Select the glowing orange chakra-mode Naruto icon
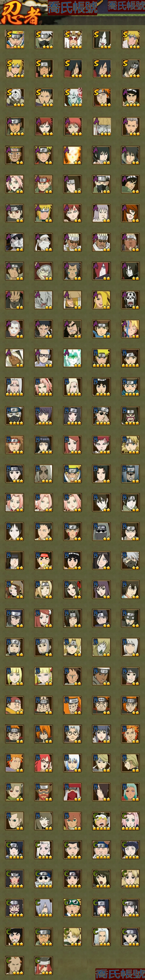This screenshot has height=980, width=145. (x=72, y=155)
